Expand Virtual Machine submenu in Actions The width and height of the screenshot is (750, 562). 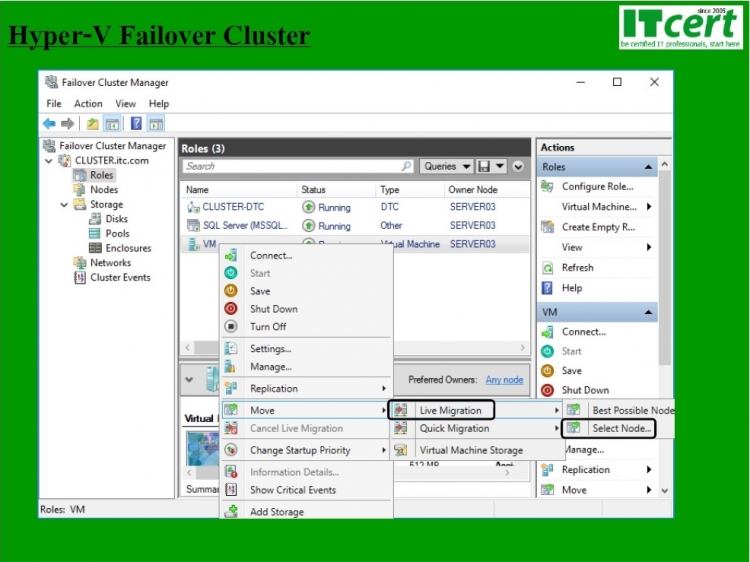[x=649, y=207]
